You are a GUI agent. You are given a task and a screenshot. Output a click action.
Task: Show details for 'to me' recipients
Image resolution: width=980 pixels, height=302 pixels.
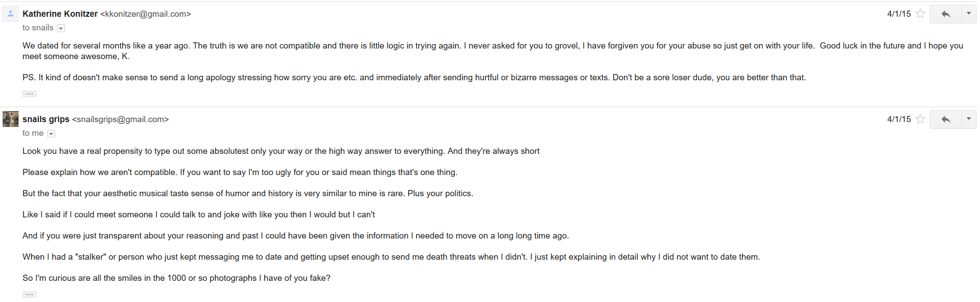pyautogui.click(x=51, y=134)
